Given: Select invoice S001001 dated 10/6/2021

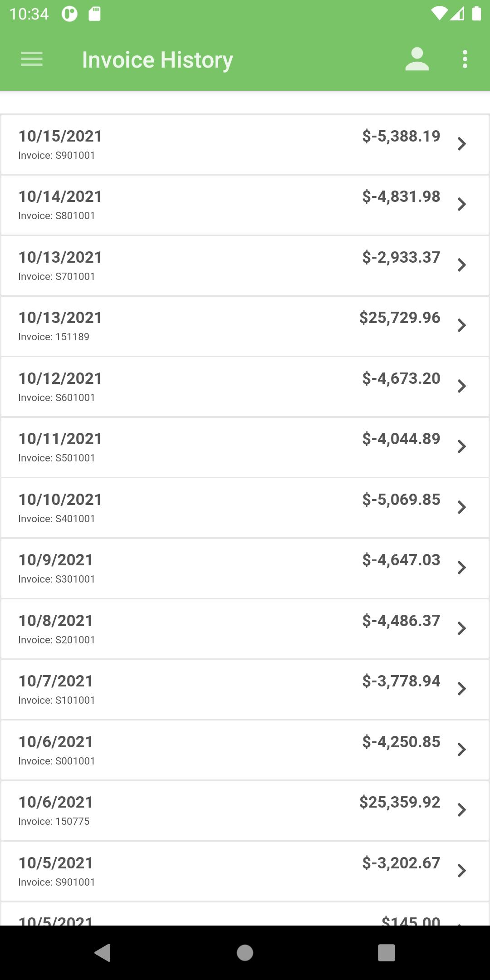Looking at the screenshot, I should [245, 750].
